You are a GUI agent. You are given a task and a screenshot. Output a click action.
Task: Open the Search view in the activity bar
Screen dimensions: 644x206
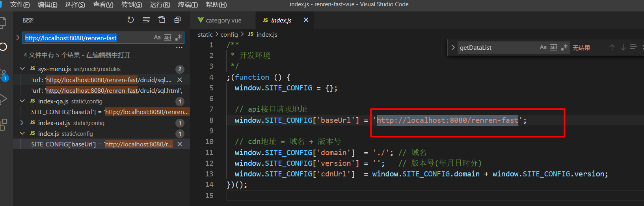coord(3,47)
